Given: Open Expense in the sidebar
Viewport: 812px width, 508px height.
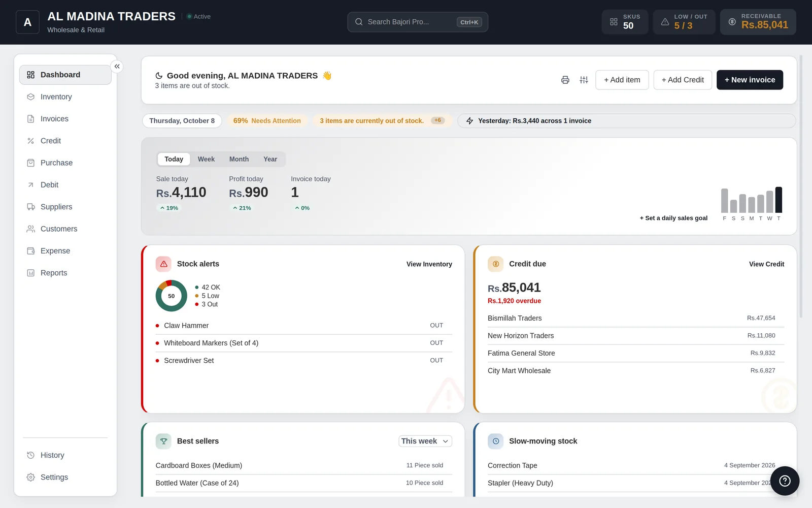Looking at the screenshot, I should click(65, 251).
